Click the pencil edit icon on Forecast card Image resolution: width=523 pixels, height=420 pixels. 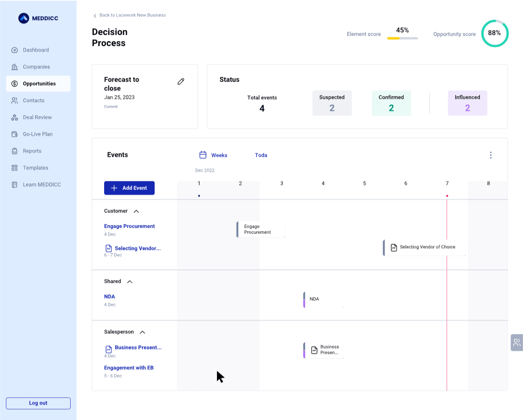click(181, 82)
